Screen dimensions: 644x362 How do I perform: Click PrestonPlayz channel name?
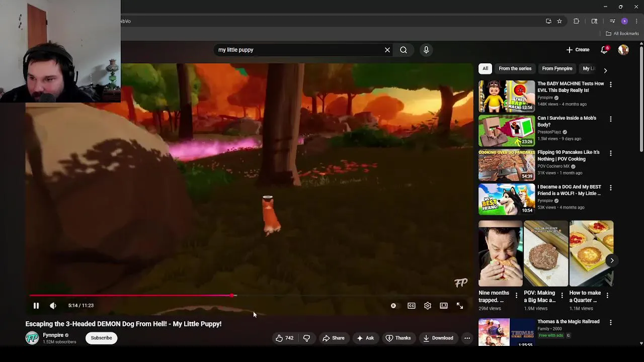[549, 132]
